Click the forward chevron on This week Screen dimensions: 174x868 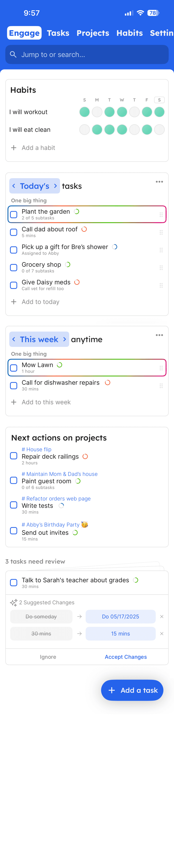[x=65, y=339]
